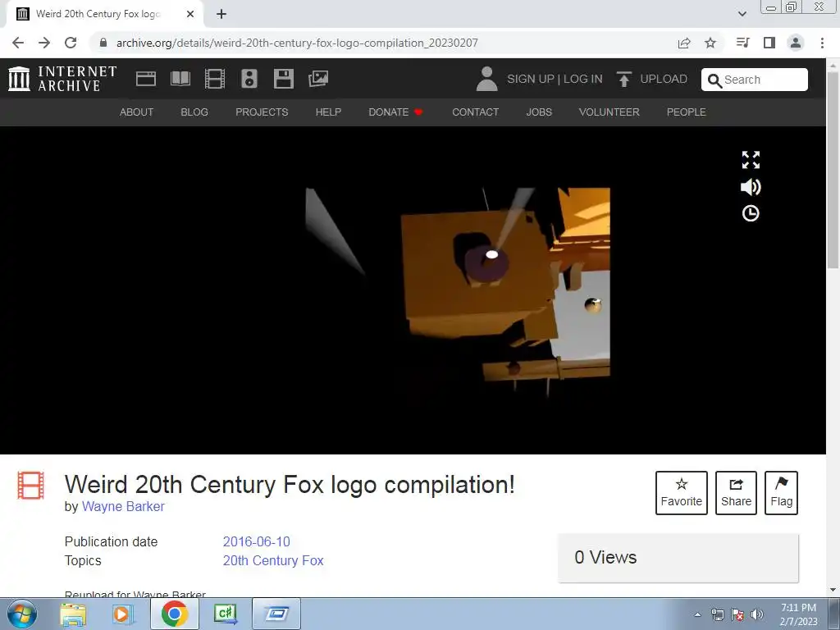
Task: Open the Chrome profile avatar
Action: (x=796, y=43)
